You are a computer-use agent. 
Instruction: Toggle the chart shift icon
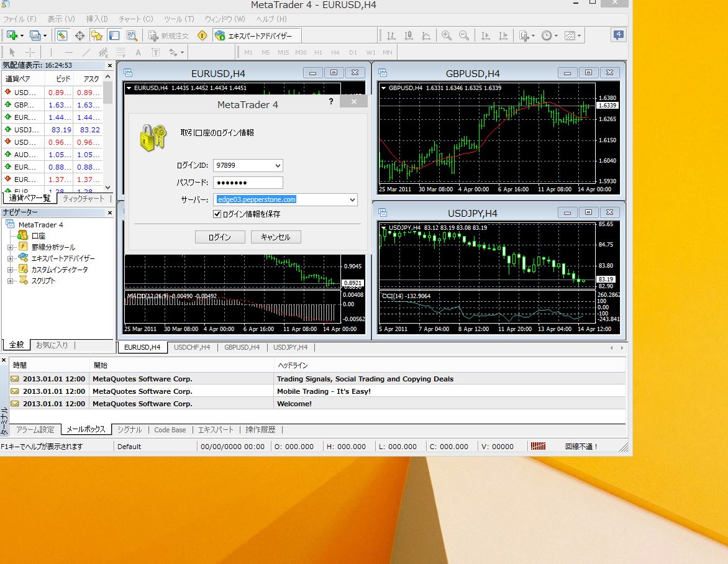coord(503,36)
